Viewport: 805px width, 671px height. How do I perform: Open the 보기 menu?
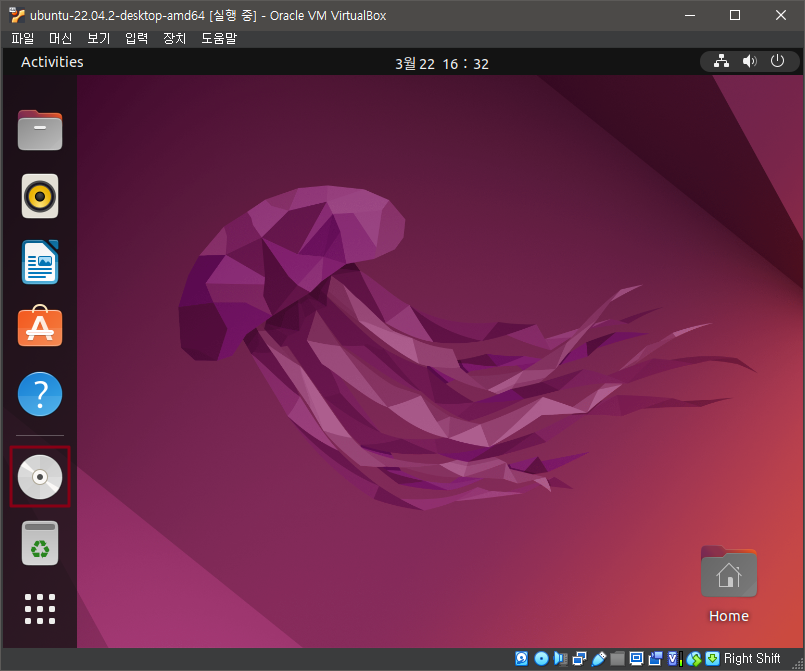click(x=99, y=38)
